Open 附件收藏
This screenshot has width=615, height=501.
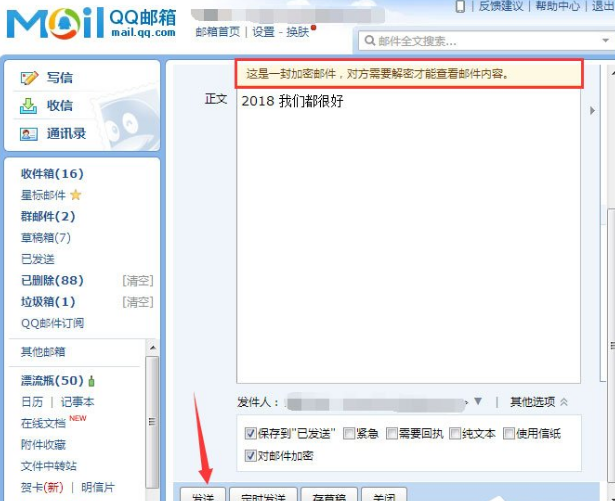pyautogui.click(x=43, y=445)
